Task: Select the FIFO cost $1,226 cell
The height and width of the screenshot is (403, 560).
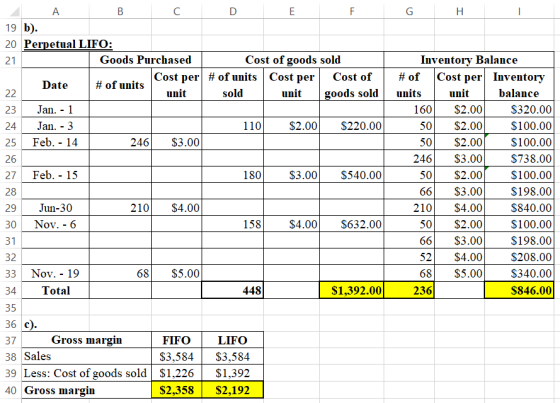Action: [x=176, y=373]
